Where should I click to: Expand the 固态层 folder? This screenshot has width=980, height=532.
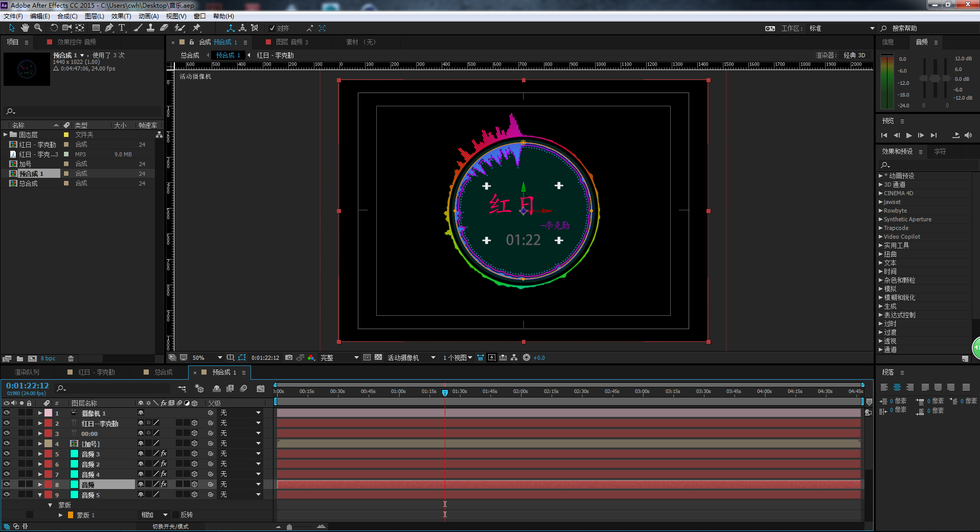[x=6, y=135]
